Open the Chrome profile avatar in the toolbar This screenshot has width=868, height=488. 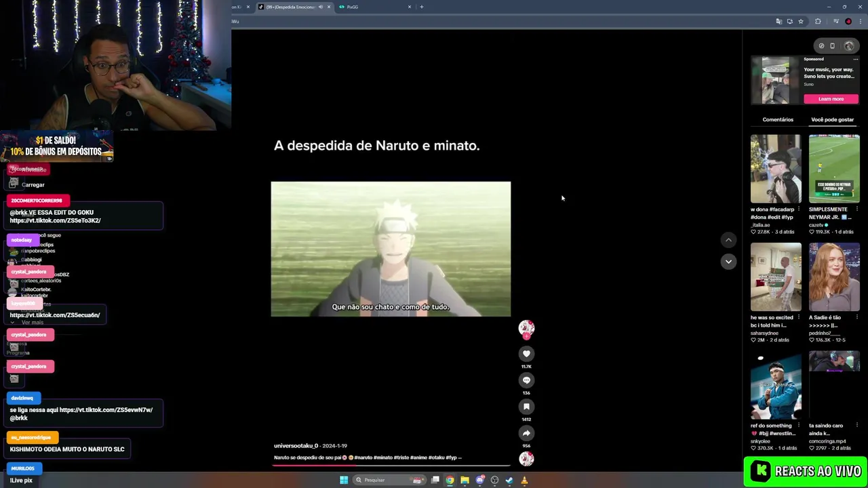pos(848,22)
